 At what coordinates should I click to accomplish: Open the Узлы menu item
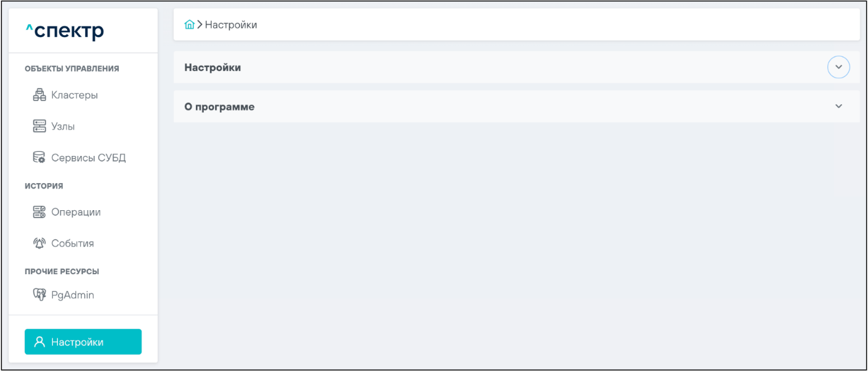pos(63,126)
